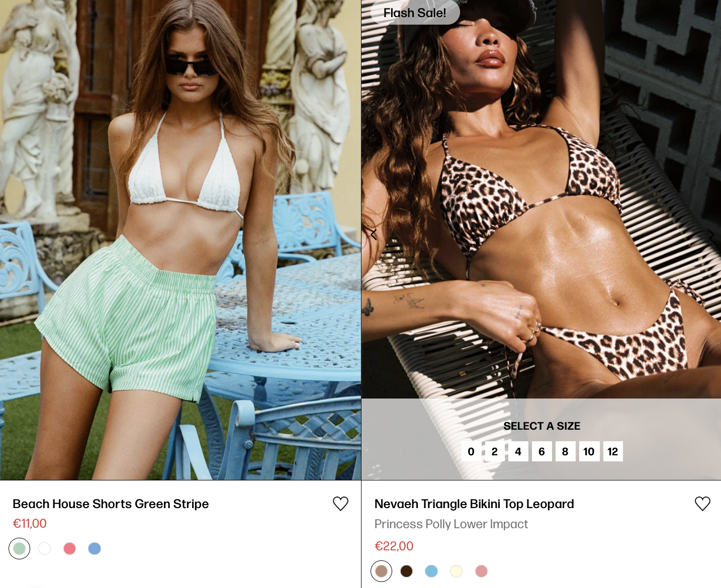Select the cream bikini color swatch

(x=456, y=571)
